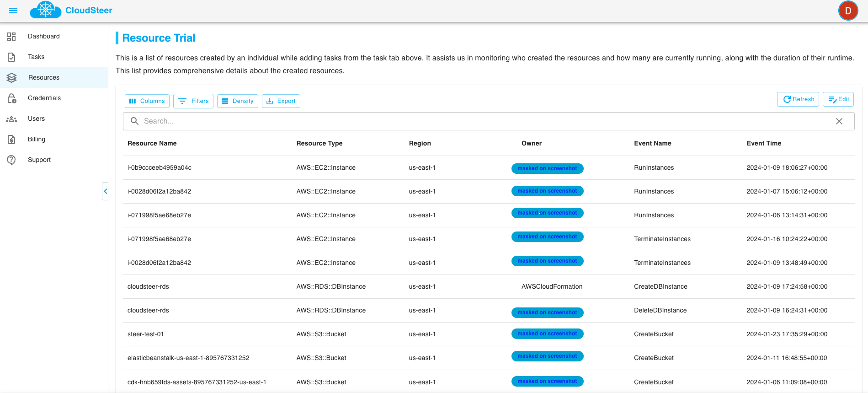
Task: Open user avatar D profile
Action: pos(848,11)
